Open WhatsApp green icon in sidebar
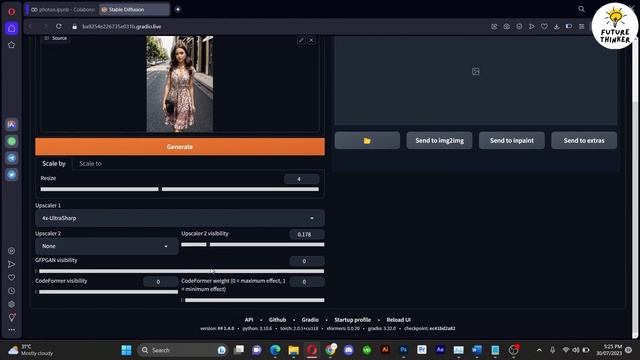Image resolution: width=640 pixels, height=360 pixels. pyautogui.click(x=11, y=141)
